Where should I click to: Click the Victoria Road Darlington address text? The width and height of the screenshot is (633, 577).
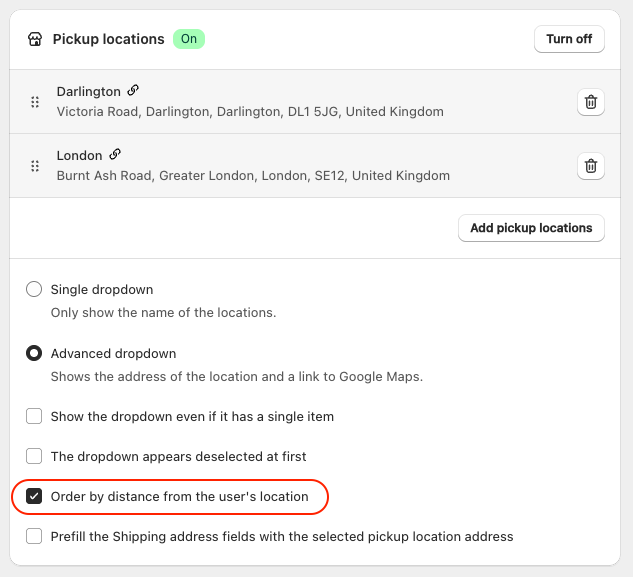(250, 112)
